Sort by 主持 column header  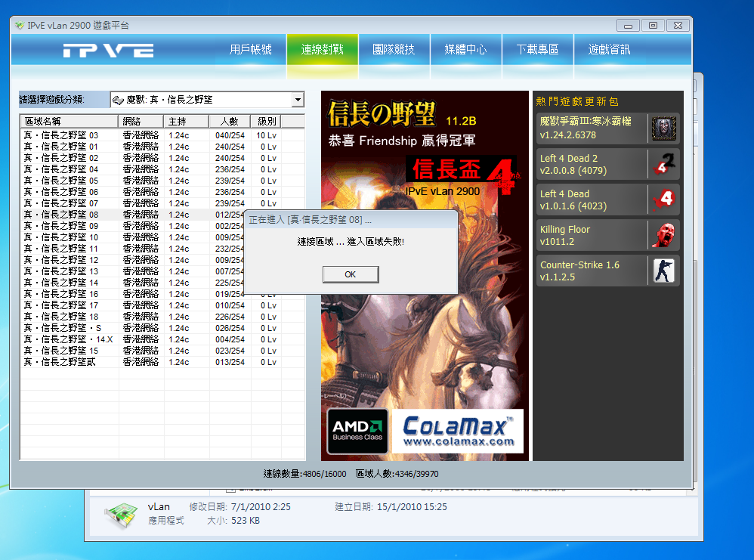[x=186, y=121]
